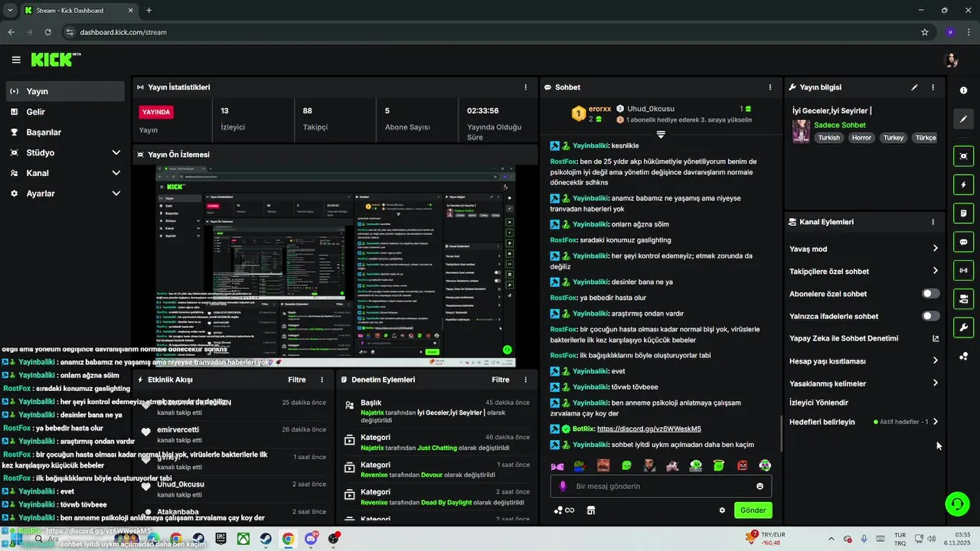Image resolution: width=980 pixels, height=551 pixels.
Task: Open Epic Games Launcher from taskbar
Action: pos(220,539)
